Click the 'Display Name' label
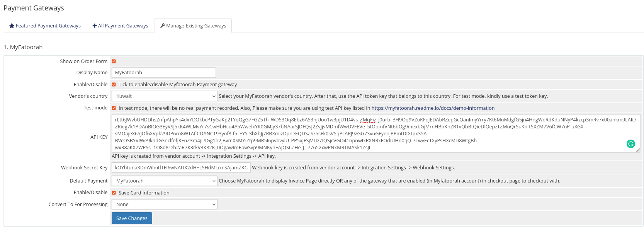The height and width of the screenshot is (232, 644). click(x=92, y=72)
